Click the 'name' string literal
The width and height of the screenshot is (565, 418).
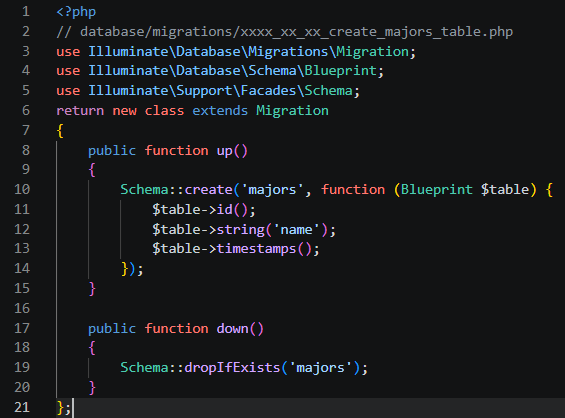click(x=296, y=230)
